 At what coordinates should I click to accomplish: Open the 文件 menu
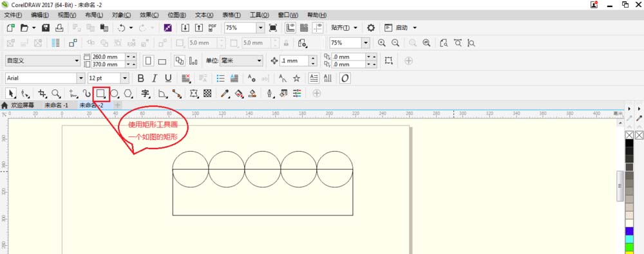click(13, 15)
